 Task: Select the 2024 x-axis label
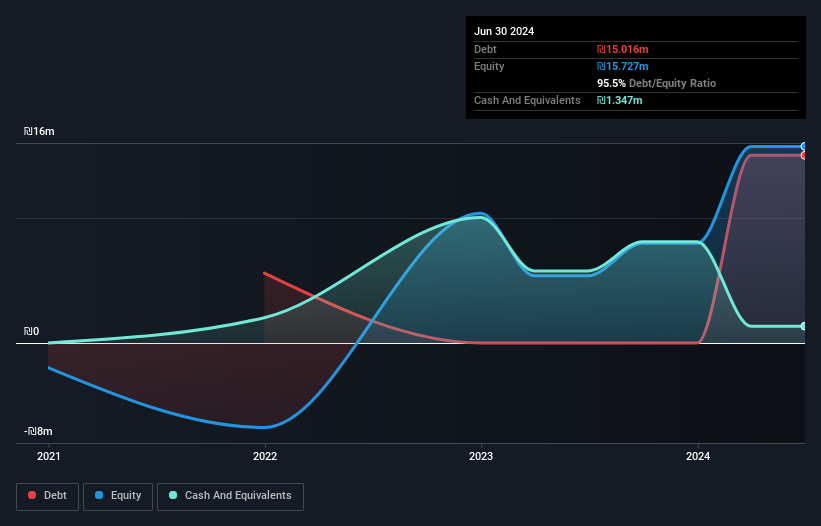click(x=698, y=456)
